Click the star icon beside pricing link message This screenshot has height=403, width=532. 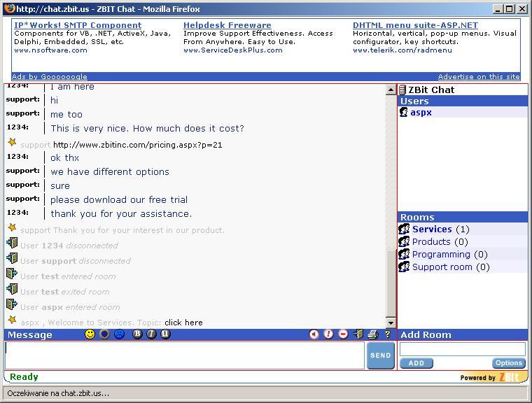click(x=12, y=142)
